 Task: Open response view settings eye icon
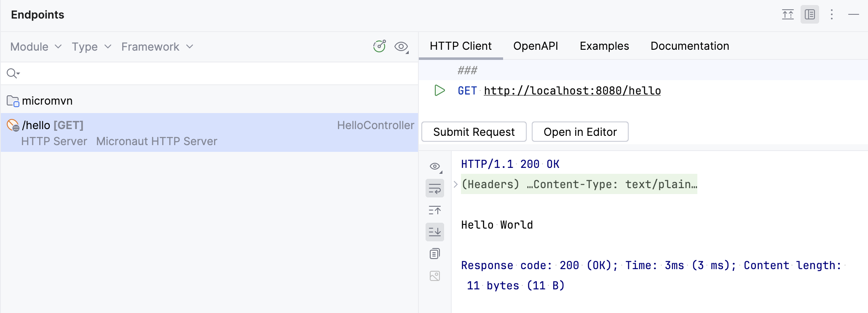(x=435, y=166)
